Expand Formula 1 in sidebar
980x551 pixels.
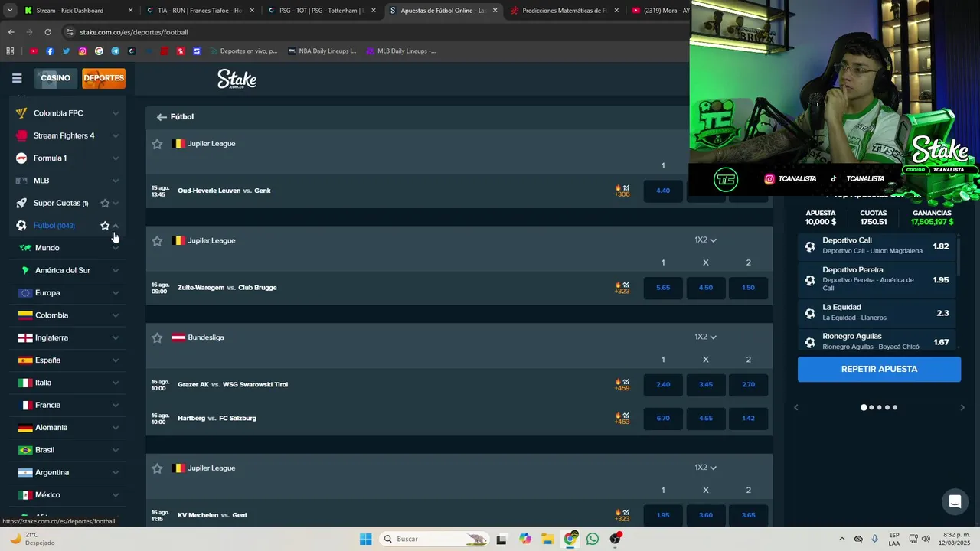(x=116, y=158)
